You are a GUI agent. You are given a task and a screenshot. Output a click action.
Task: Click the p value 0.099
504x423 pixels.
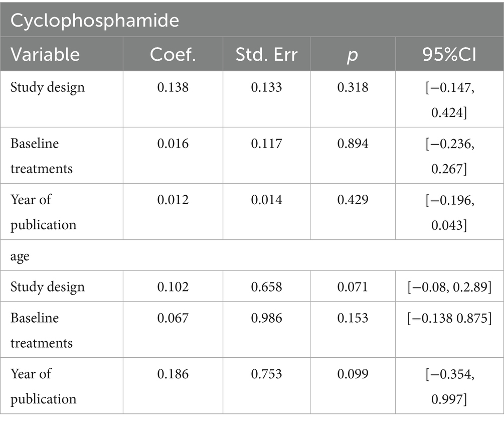353,374
